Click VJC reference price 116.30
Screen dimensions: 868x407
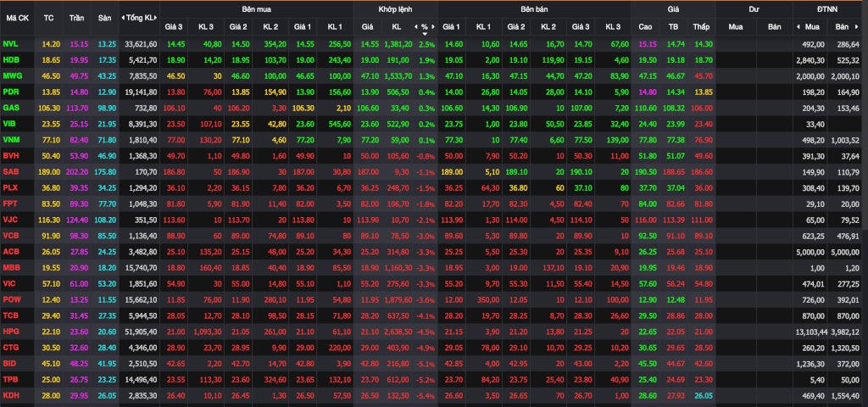click(48, 220)
